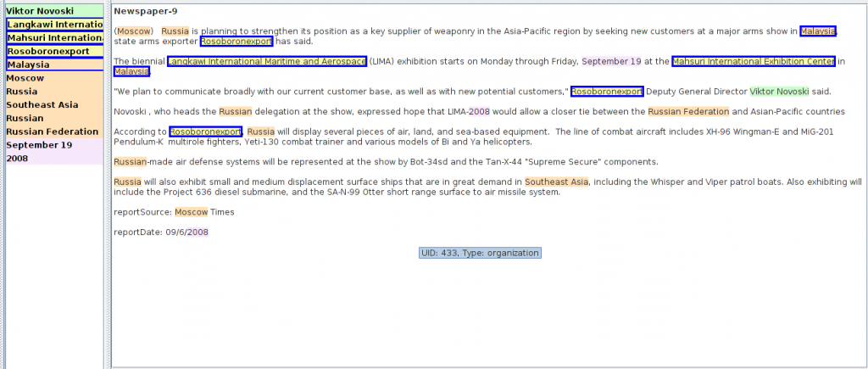Click Russia before 'will display several pieces'
Screen dimensions: 868x369
[261, 131]
